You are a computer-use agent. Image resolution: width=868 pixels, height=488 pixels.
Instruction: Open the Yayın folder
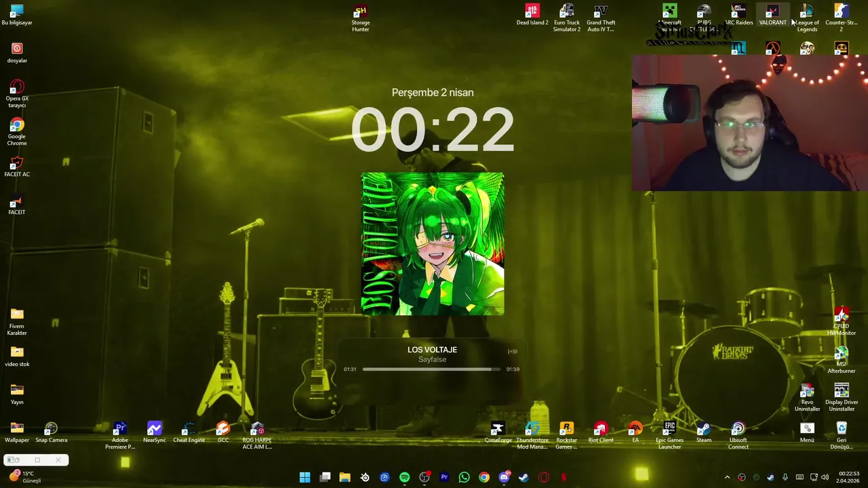pyautogui.click(x=17, y=394)
